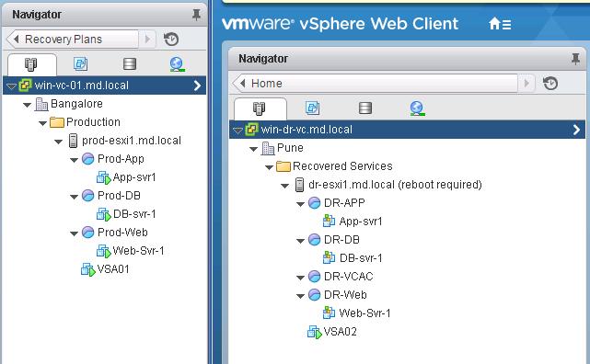This screenshot has height=364, width=590.
Task: Select Storage tab in right Navigator
Action: (x=365, y=108)
